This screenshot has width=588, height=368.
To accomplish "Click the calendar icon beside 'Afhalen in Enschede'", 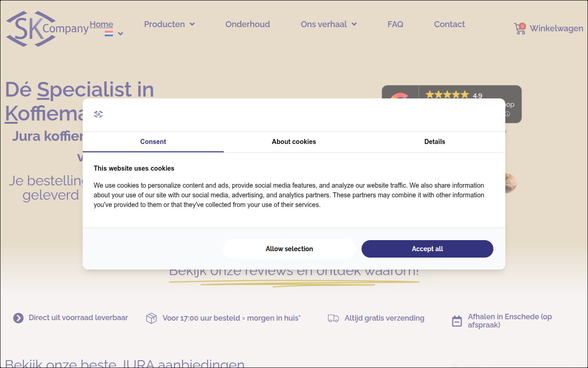I will [457, 321].
